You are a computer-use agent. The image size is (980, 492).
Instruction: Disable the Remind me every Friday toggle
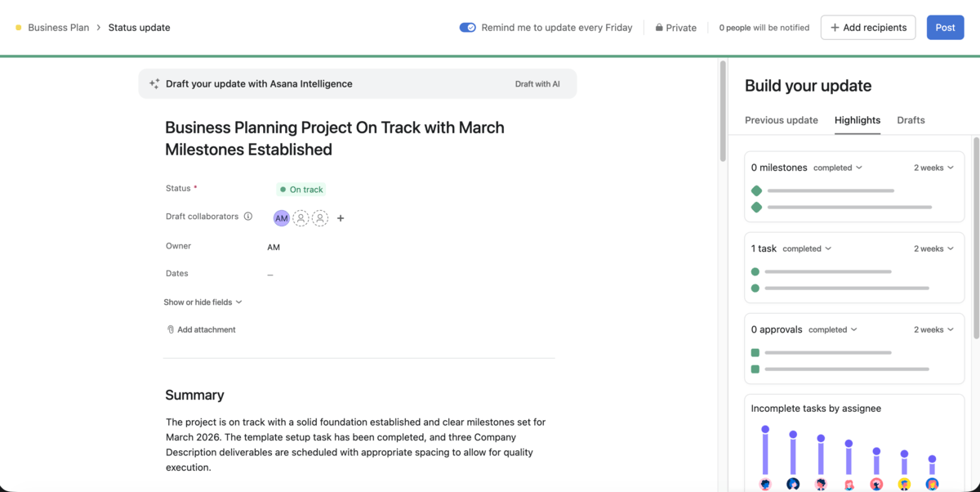click(x=467, y=27)
